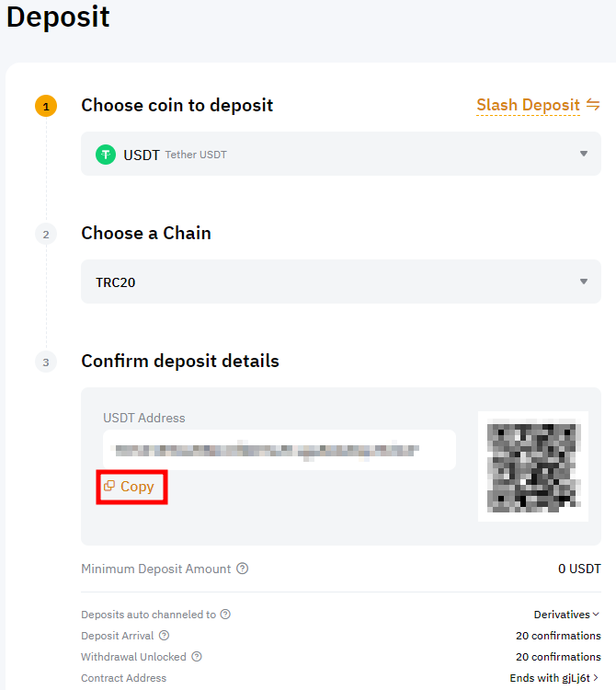The height and width of the screenshot is (690, 616).
Task: Click the Choose a Chain heading
Action: pyautogui.click(x=146, y=234)
